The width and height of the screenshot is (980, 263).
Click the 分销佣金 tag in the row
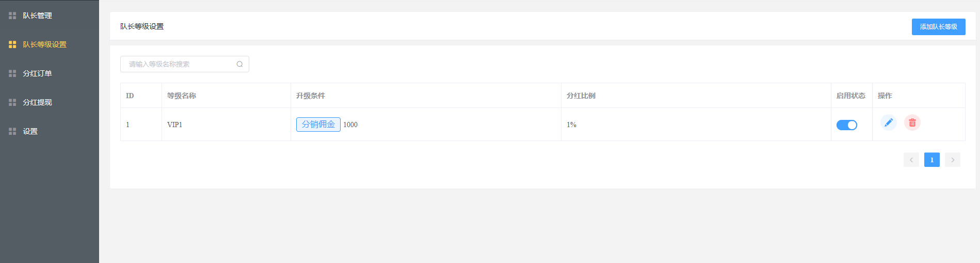click(318, 125)
